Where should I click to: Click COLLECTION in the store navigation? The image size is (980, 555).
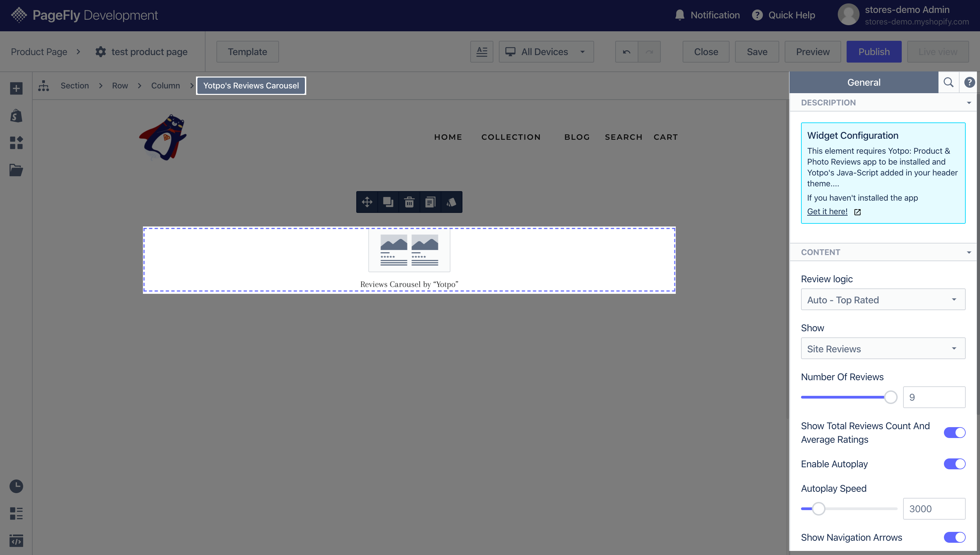[511, 137]
